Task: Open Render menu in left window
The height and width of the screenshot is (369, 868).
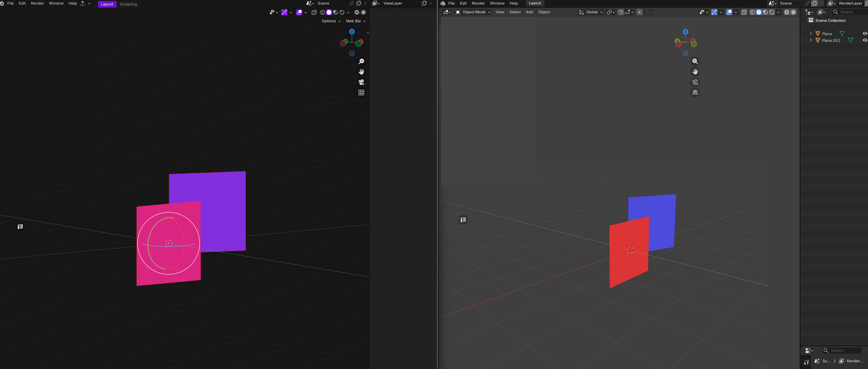Action: pos(37,3)
